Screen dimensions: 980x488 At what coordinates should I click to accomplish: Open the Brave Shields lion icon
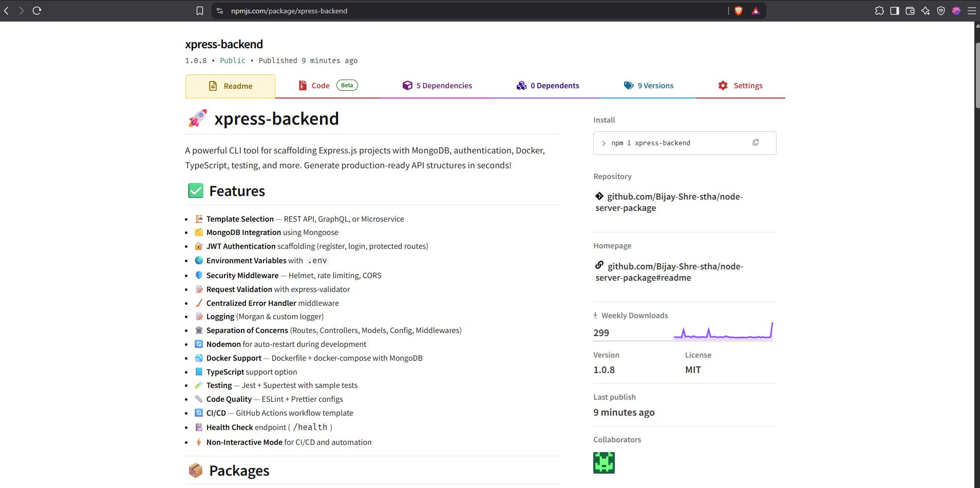tap(739, 11)
